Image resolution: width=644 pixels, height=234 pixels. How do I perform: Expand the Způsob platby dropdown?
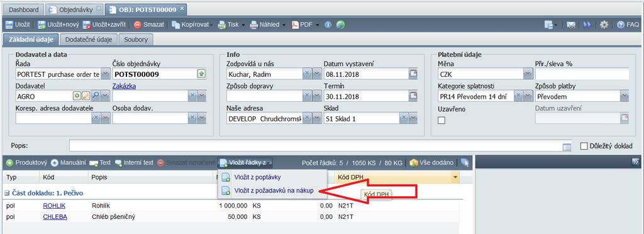pyautogui.click(x=625, y=96)
